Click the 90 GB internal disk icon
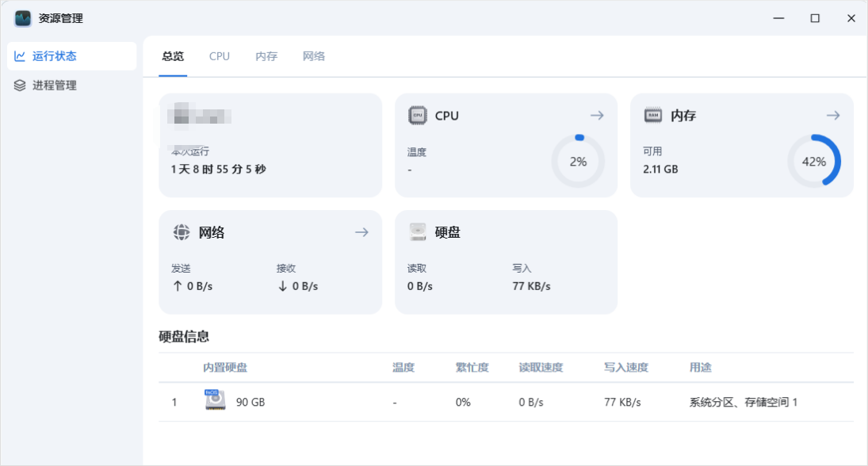Viewport: 868px width, 466px height. (x=215, y=401)
